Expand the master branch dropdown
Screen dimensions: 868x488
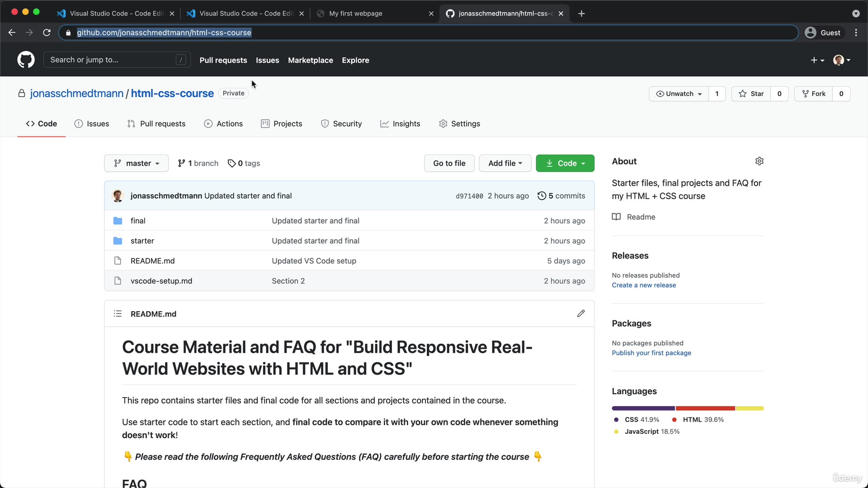136,163
